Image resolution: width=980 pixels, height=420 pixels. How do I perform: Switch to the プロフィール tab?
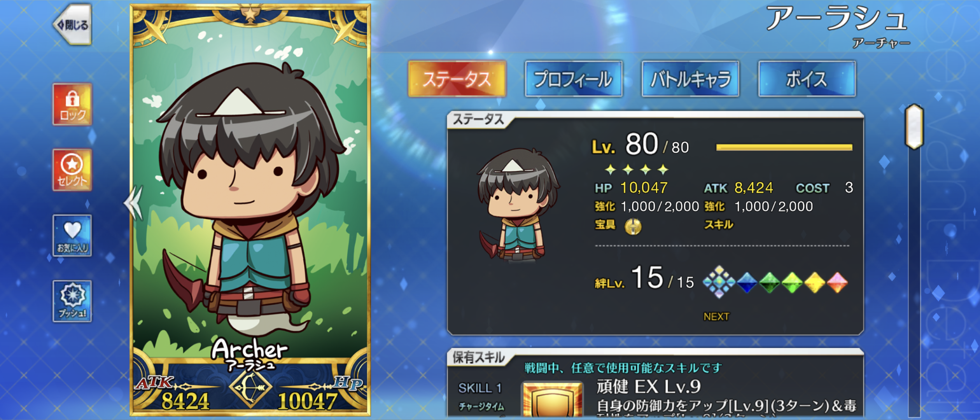(x=574, y=79)
